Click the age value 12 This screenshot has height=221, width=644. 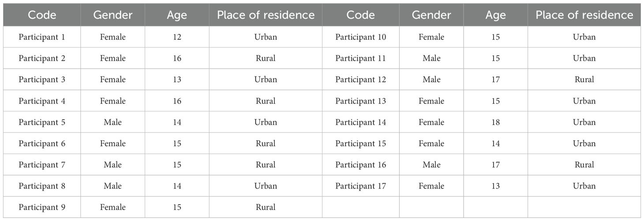(x=177, y=37)
